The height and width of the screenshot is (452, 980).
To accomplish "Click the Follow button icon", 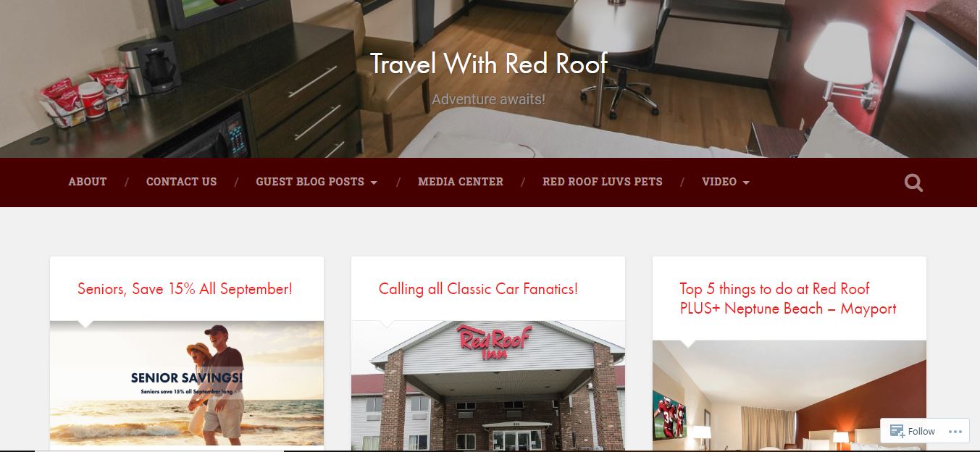I will (897, 431).
